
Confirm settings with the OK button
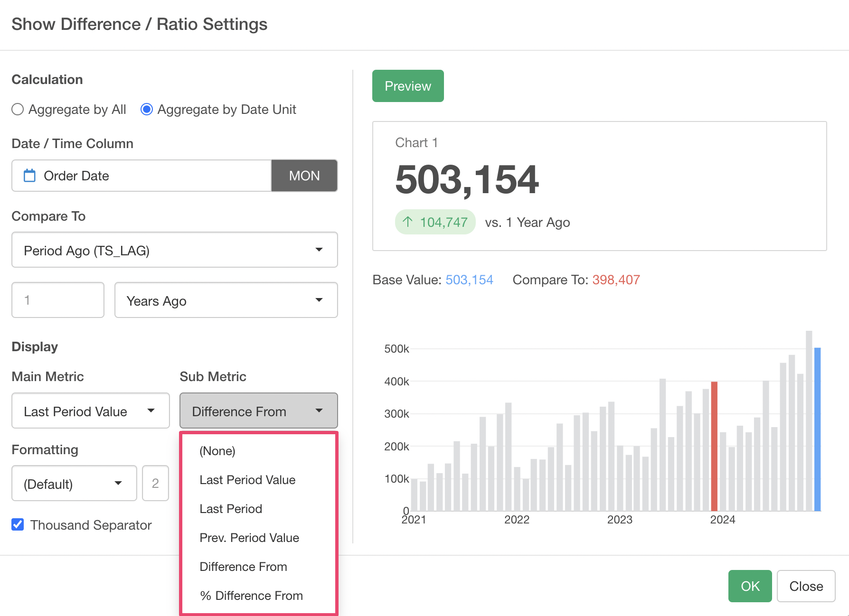[x=750, y=586]
